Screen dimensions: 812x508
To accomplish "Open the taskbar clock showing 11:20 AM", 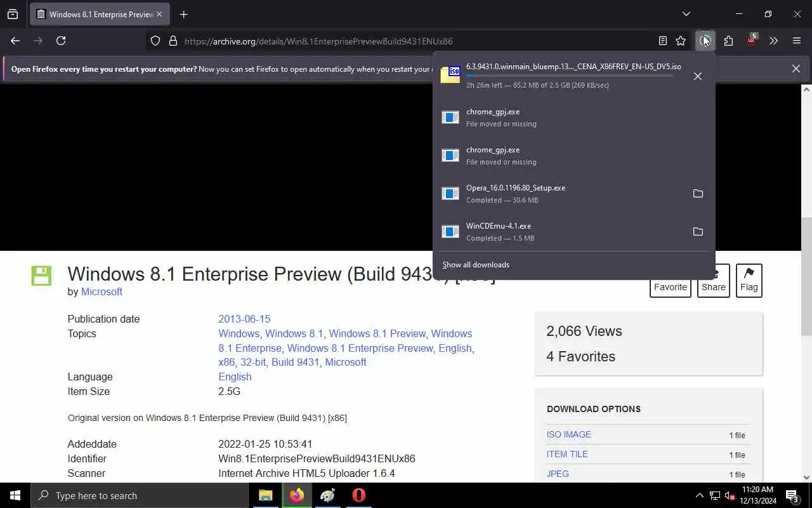I will (757, 495).
